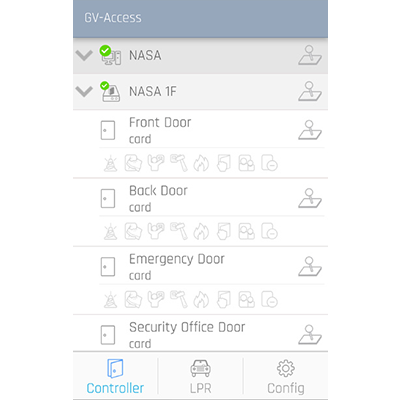The image size is (400, 400).
Task: Collapse the NASA server node
Action: pos(84,55)
